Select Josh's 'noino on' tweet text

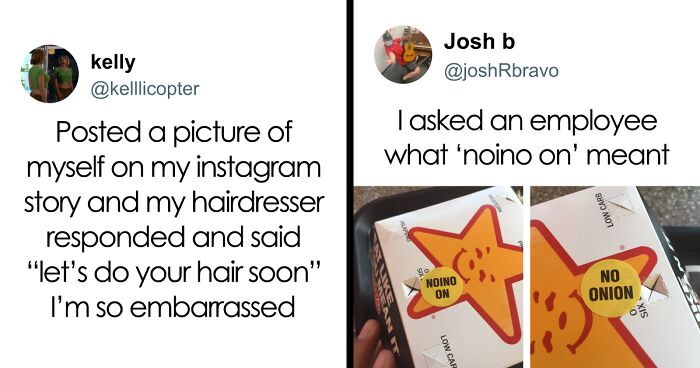click(x=527, y=138)
